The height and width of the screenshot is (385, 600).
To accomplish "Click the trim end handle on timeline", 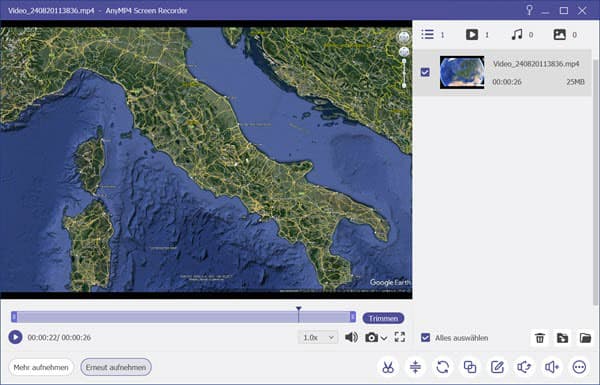I will [352, 316].
